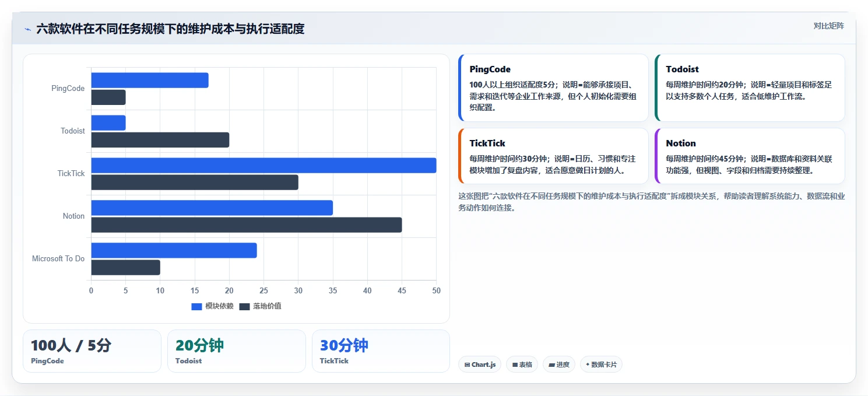
Task: Click the green 20分钟 stat value
Action: (199, 345)
